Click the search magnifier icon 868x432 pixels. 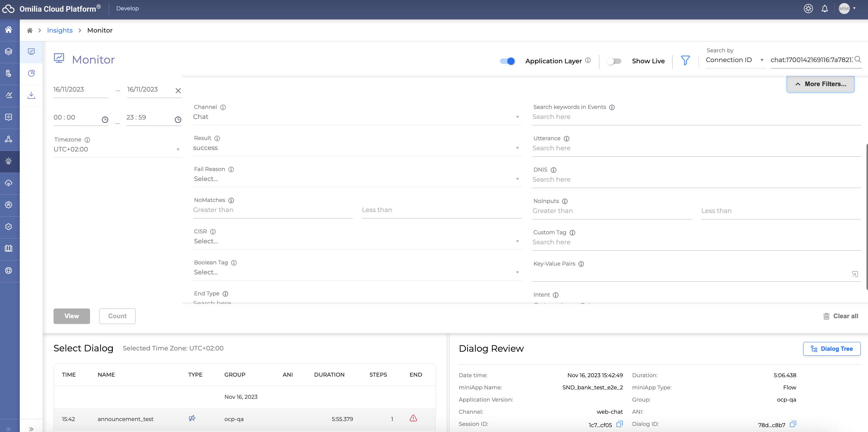click(x=858, y=60)
